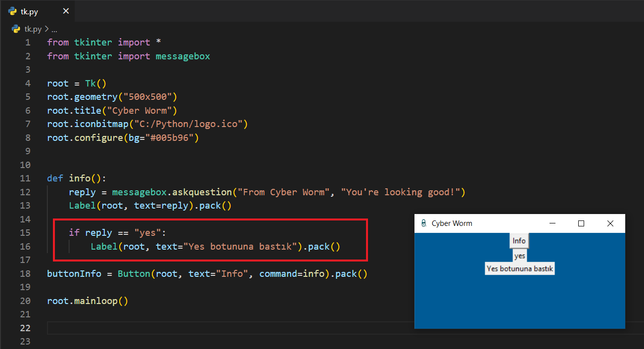Click the info function name on line 11
The image size is (644, 349).
point(79,178)
